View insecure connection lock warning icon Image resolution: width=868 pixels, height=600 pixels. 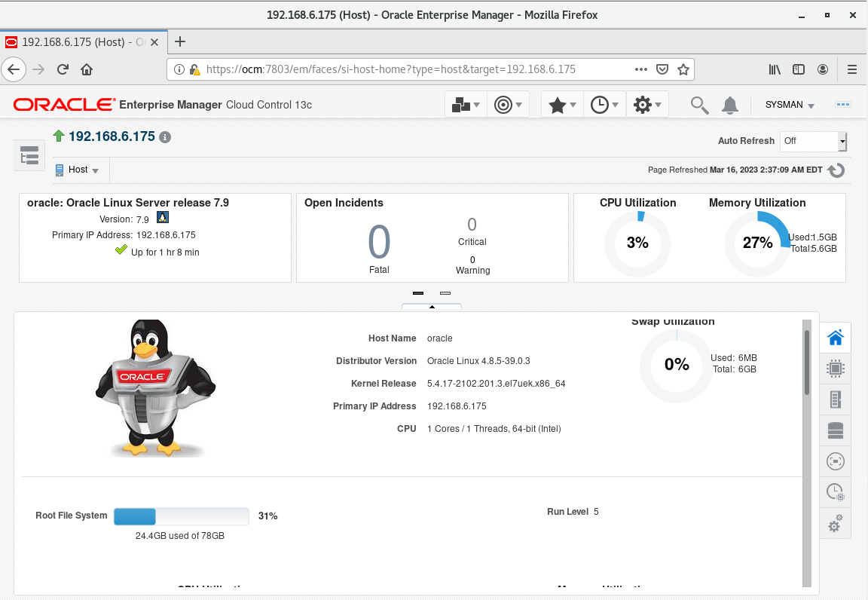[195, 69]
